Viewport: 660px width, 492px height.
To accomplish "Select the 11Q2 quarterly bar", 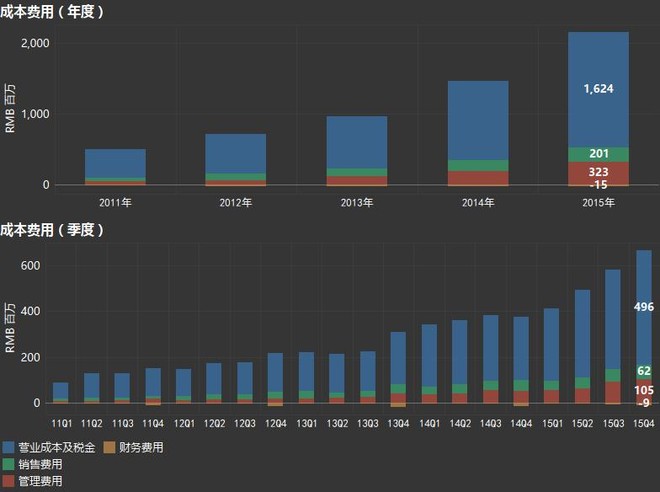I will point(92,388).
